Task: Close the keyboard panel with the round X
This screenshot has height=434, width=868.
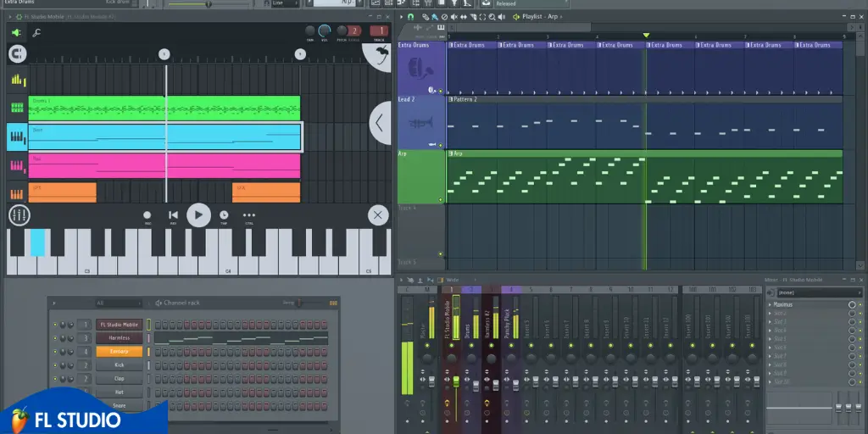Action: 378,214
